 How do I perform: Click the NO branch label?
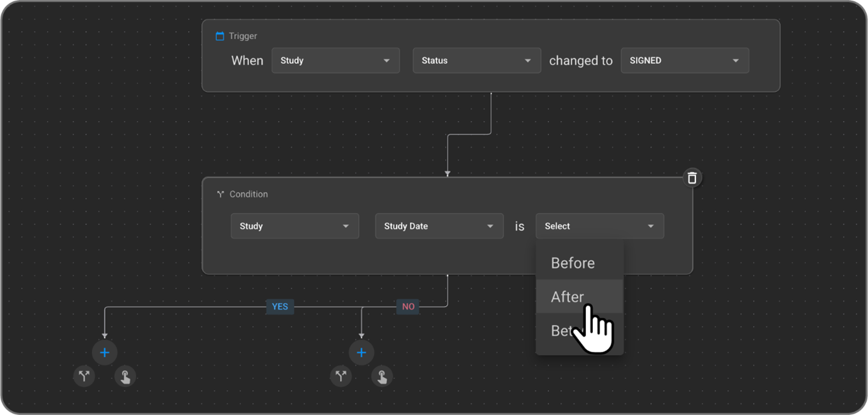tap(408, 307)
